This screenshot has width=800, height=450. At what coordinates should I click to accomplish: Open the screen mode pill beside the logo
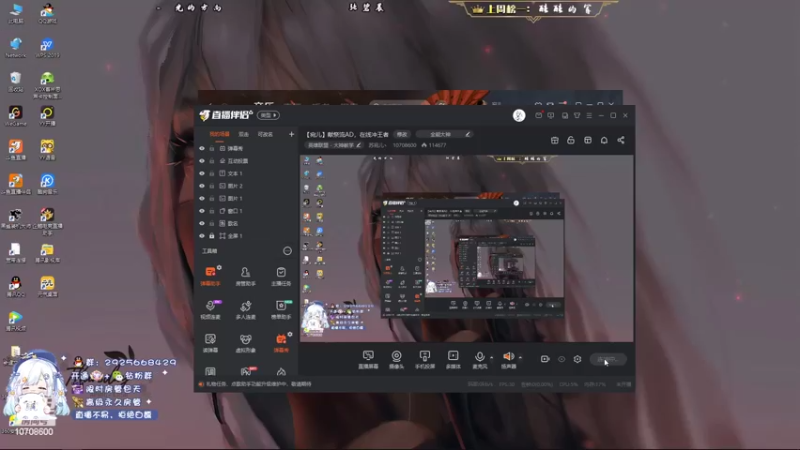268,115
